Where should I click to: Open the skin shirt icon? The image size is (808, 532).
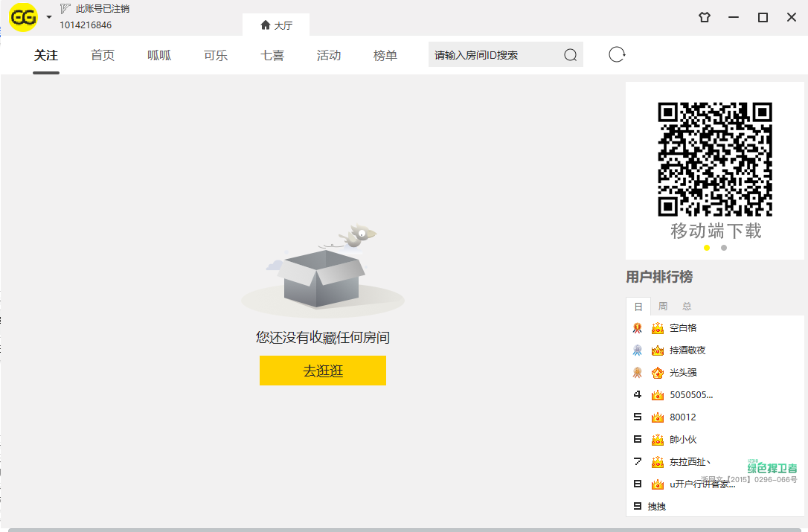tap(705, 17)
